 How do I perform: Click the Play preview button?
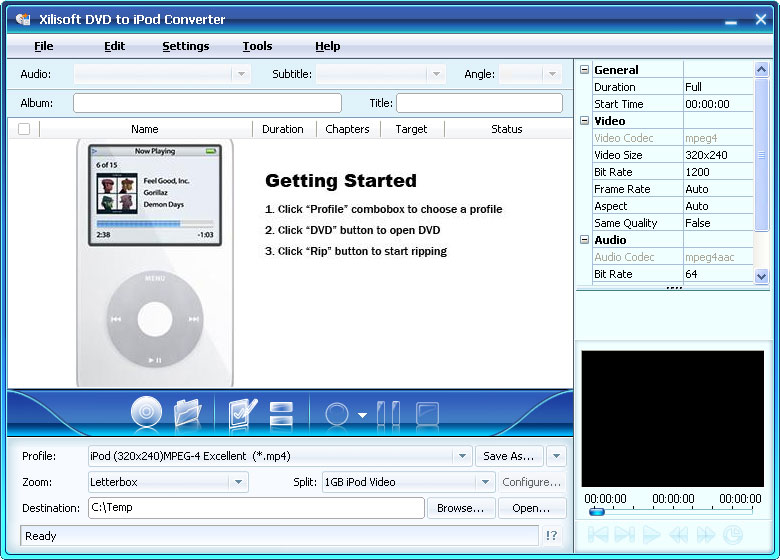[651, 535]
